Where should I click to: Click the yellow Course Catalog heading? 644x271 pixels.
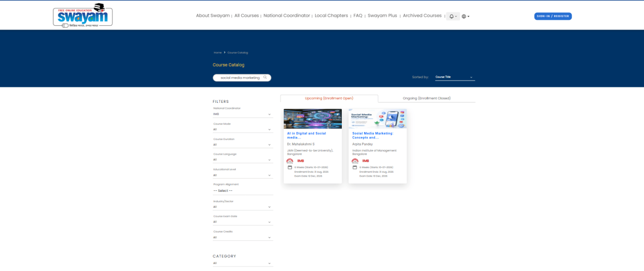(x=228, y=65)
